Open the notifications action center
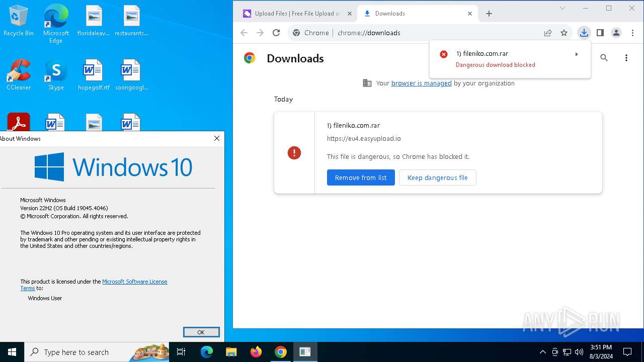 pos(627,352)
